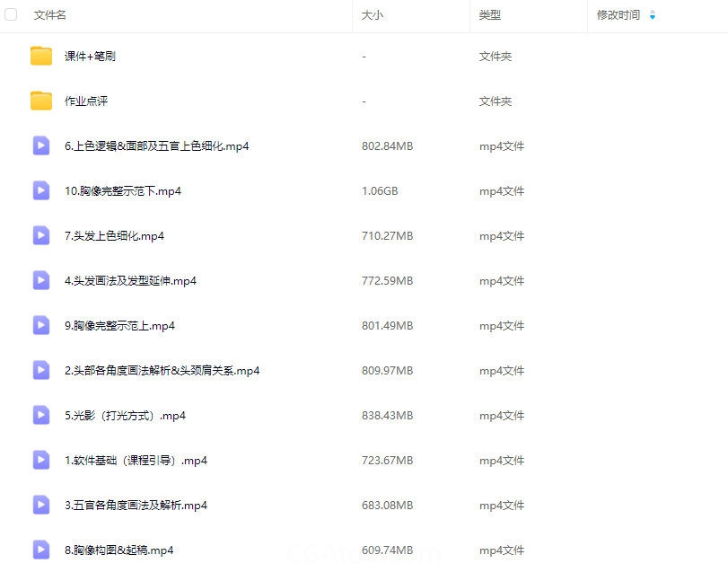The image size is (728, 581).
Task: Open 3.五官各角度画法及解析.mp4 file name
Action: 136,506
